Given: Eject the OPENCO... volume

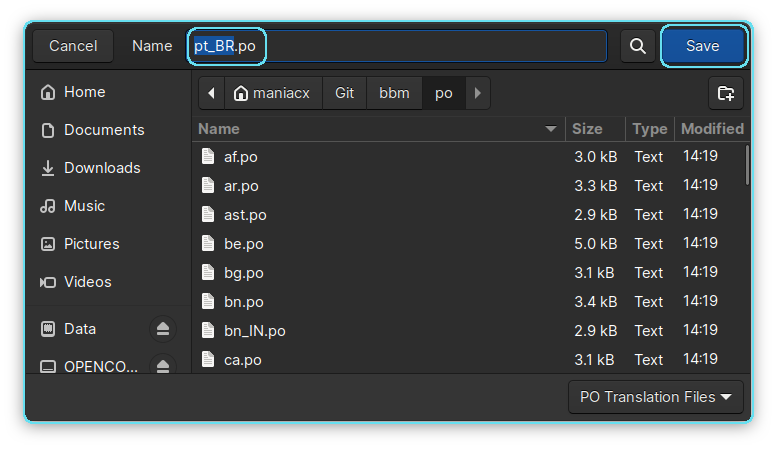Looking at the screenshot, I should 163,366.
